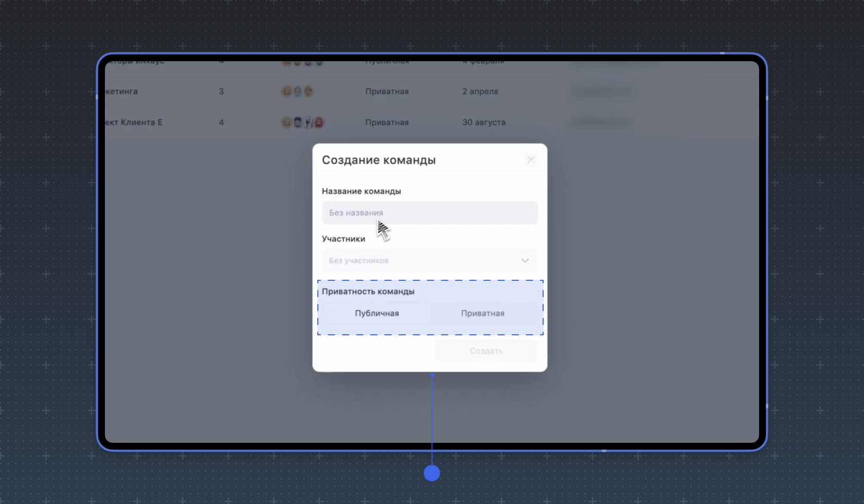
Task: Click the third avatar in the top row
Action: click(308, 63)
